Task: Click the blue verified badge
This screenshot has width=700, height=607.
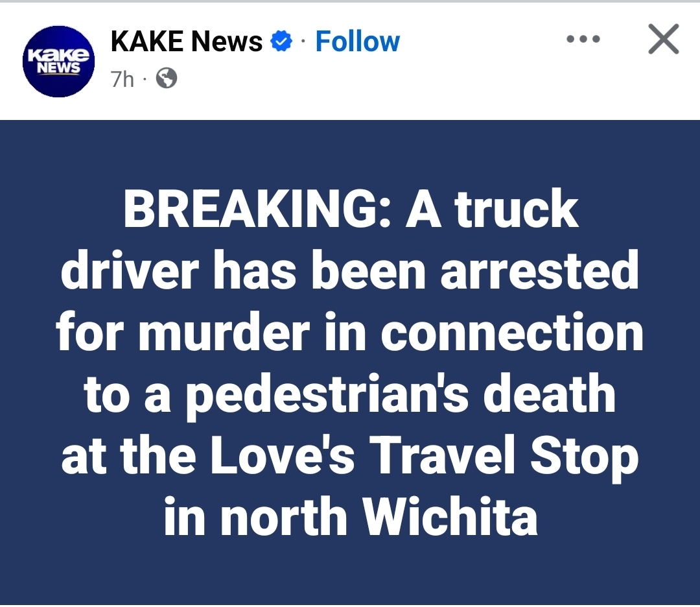Action: 281,42
